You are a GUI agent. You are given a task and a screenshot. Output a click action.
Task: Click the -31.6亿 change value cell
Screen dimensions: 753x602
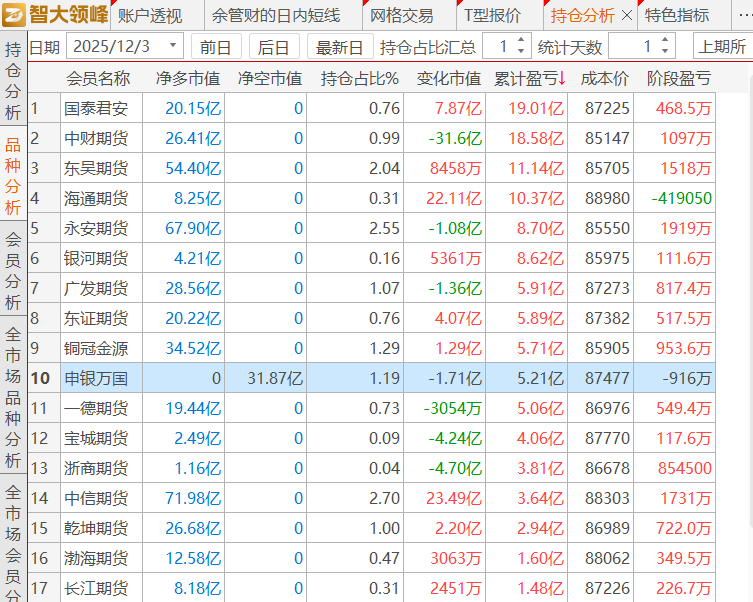[x=445, y=138]
